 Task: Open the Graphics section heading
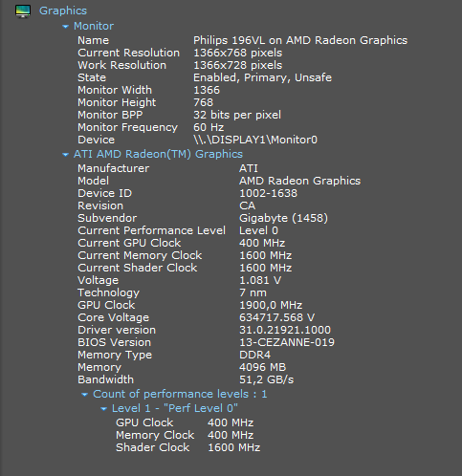(x=63, y=11)
